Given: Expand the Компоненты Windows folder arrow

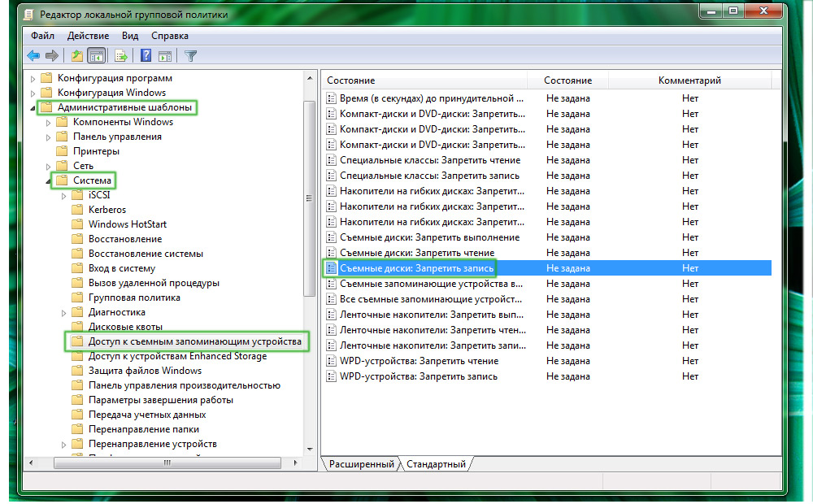Looking at the screenshot, I should point(49,122).
